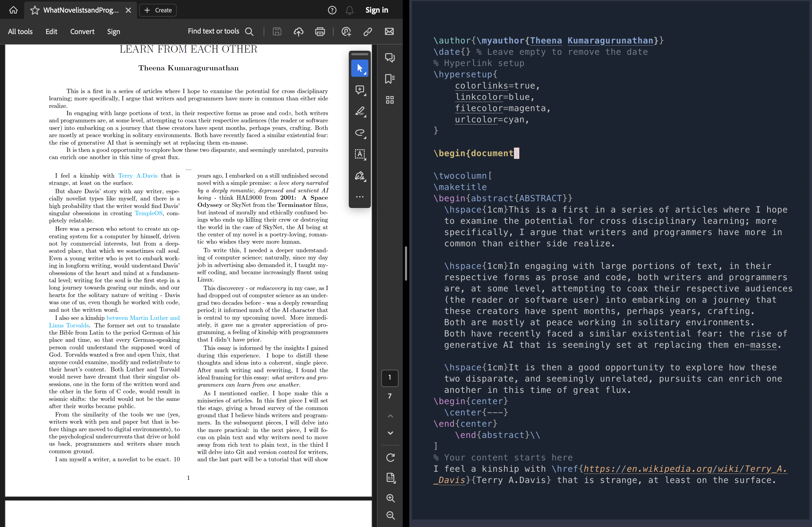The image size is (812, 527).
Task: Go to previous page with up chevron
Action: (390, 416)
